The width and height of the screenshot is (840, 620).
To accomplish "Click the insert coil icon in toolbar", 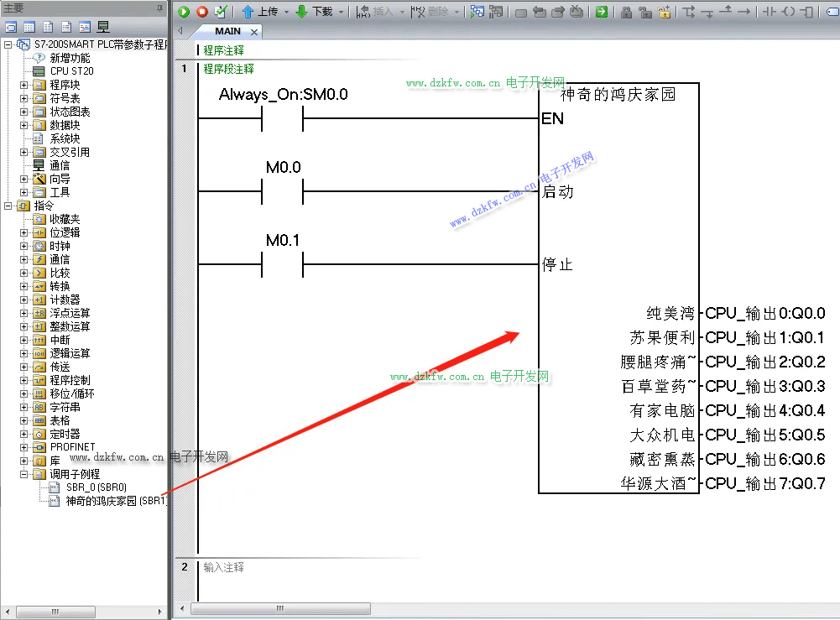I will coord(788,12).
